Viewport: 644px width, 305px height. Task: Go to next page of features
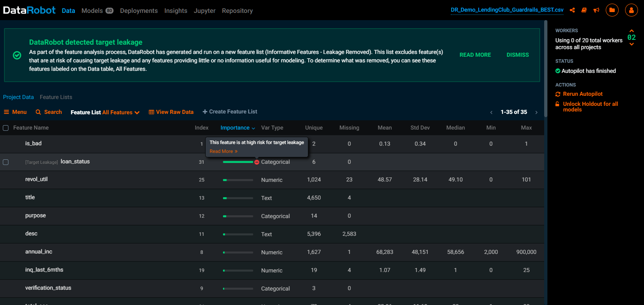tap(536, 112)
